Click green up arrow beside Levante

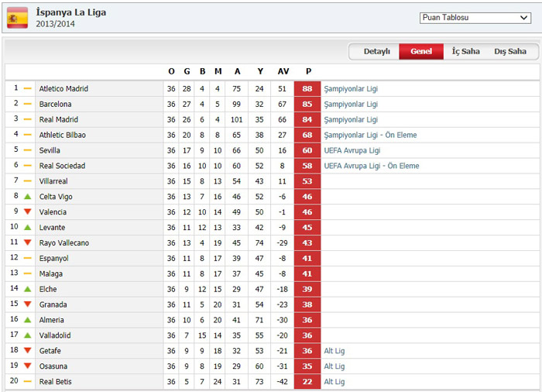[28, 228]
